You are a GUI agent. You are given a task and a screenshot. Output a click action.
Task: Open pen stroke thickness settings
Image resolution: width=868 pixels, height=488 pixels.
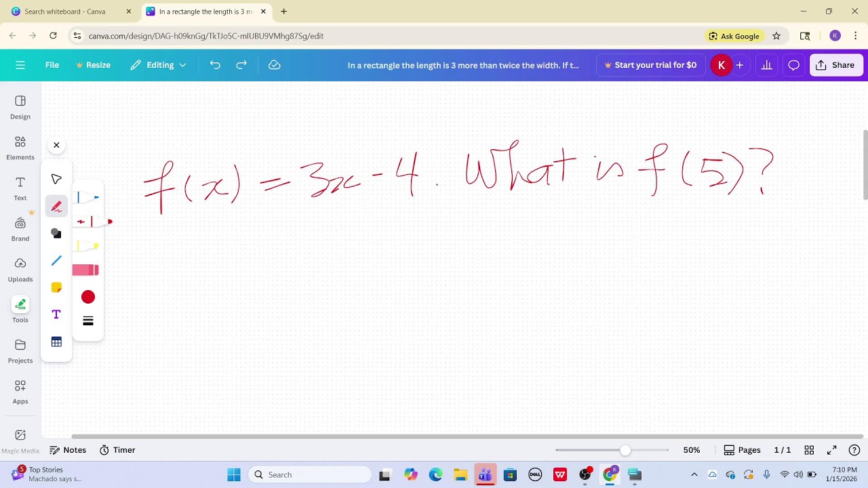coord(88,321)
